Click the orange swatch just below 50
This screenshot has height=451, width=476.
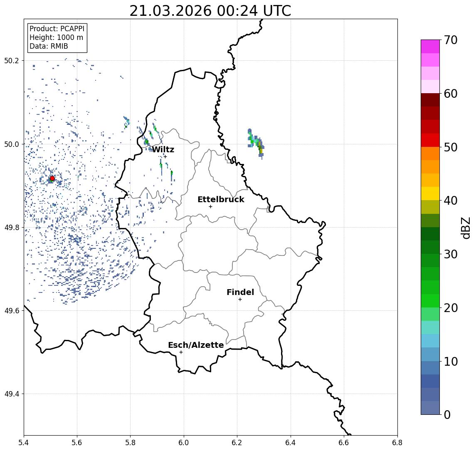click(430, 154)
